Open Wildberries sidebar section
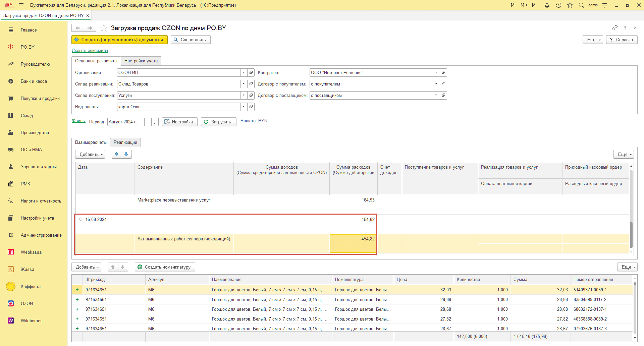644x346 pixels. click(32, 321)
